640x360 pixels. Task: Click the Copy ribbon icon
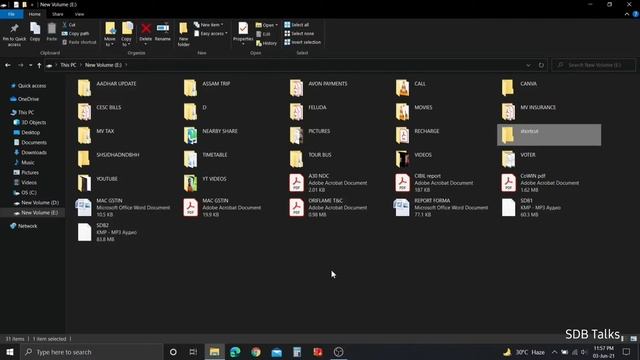[35, 29]
